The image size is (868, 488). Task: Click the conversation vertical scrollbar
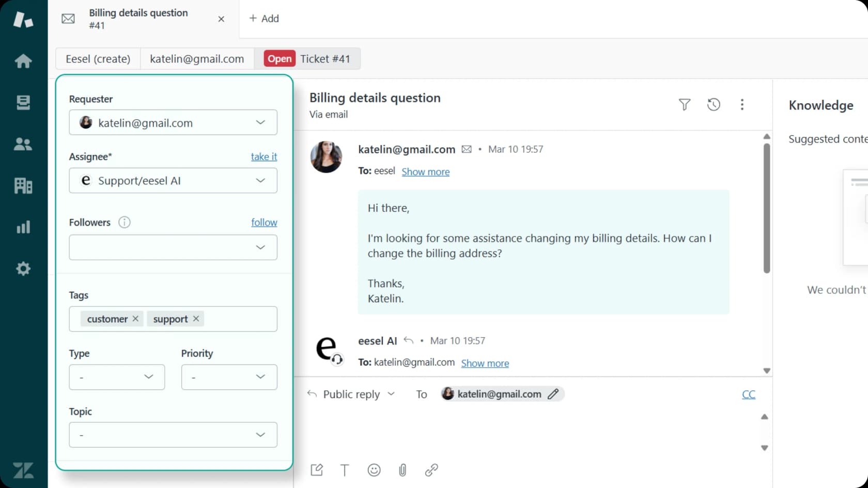click(x=767, y=208)
